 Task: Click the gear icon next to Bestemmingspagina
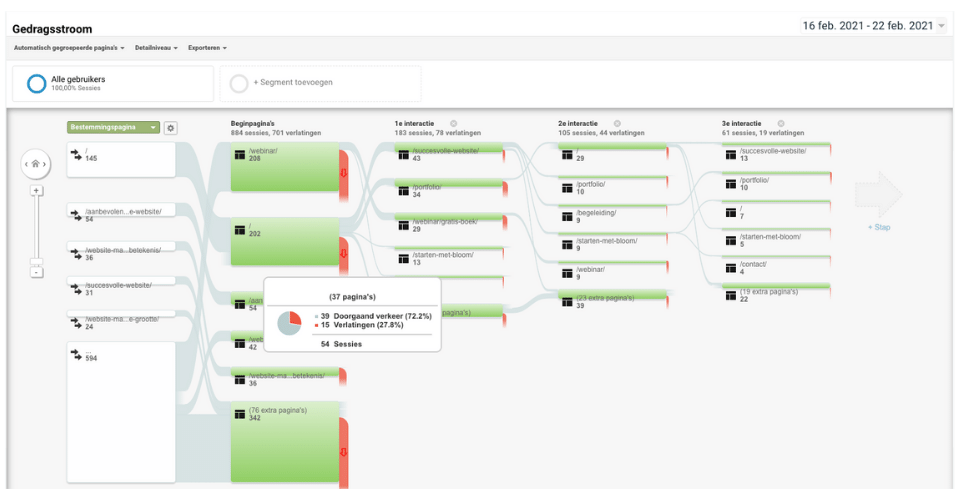171,128
